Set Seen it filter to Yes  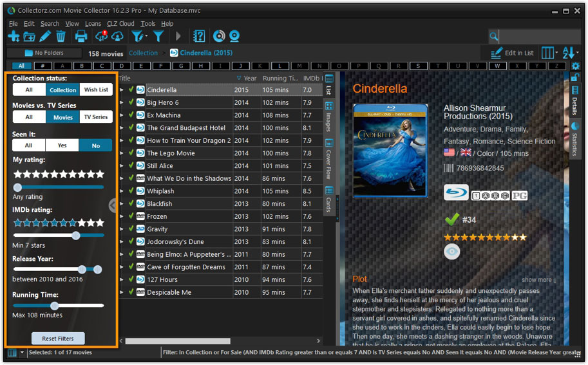click(62, 145)
